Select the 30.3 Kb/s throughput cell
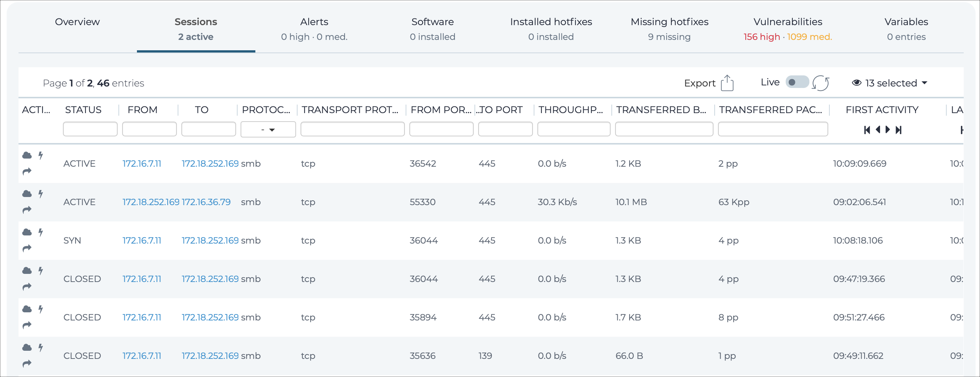Image resolution: width=980 pixels, height=377 pixels. pyautogui.click(x=557, y=202)
